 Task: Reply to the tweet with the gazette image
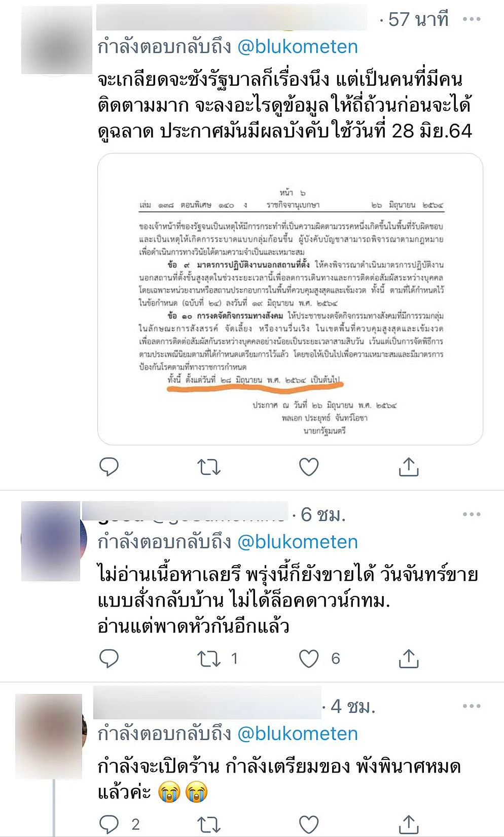109,466
